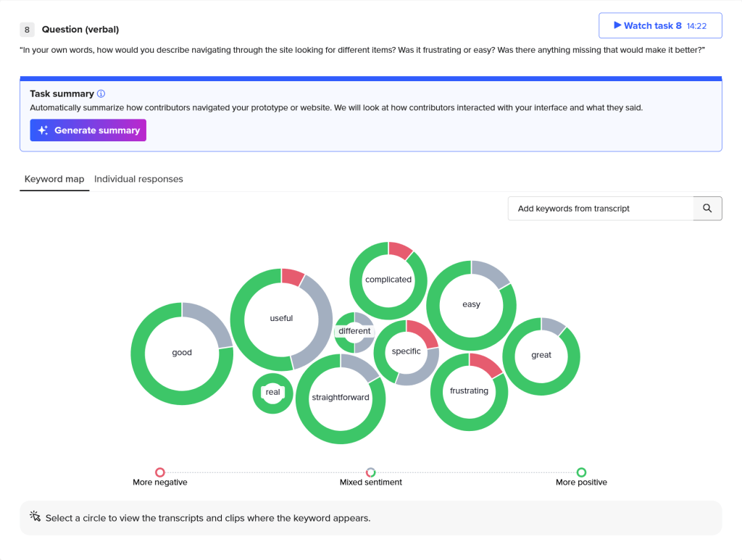Screen dimensions: 742x560
Task: Select the 'easy' keyword circle
Action: 471,304
